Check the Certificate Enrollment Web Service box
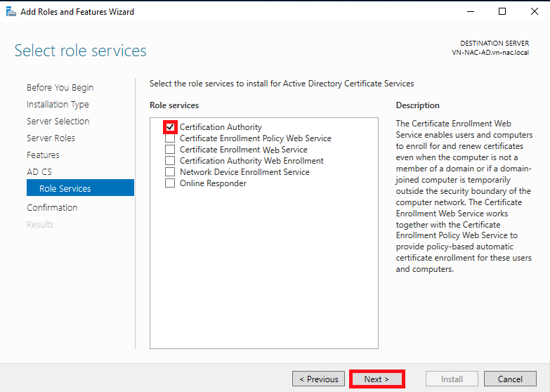This screenshot has height=392, width=550. point(170,150)
